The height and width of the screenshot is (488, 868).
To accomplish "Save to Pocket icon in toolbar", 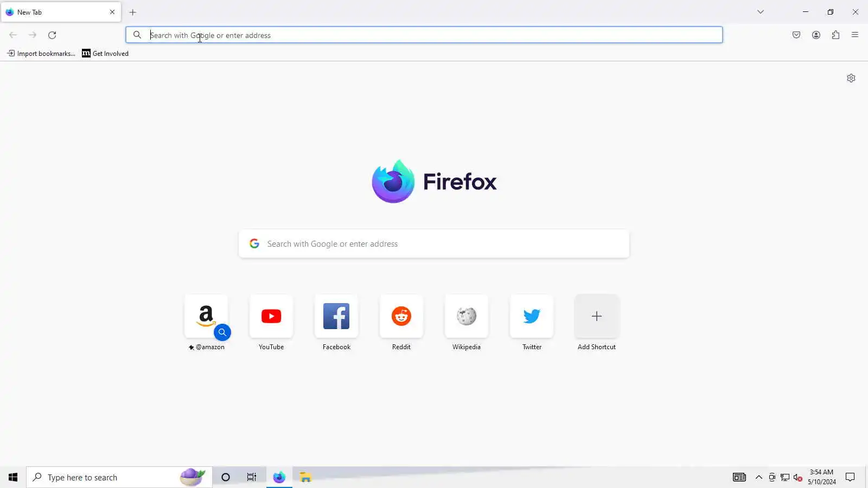I will point(796,35).
